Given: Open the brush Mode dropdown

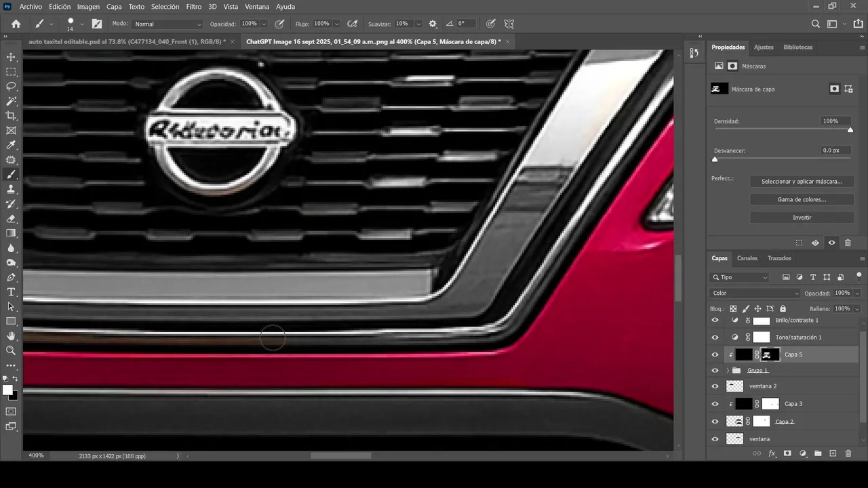Looking at the screenshot, I should pos(167,24).
